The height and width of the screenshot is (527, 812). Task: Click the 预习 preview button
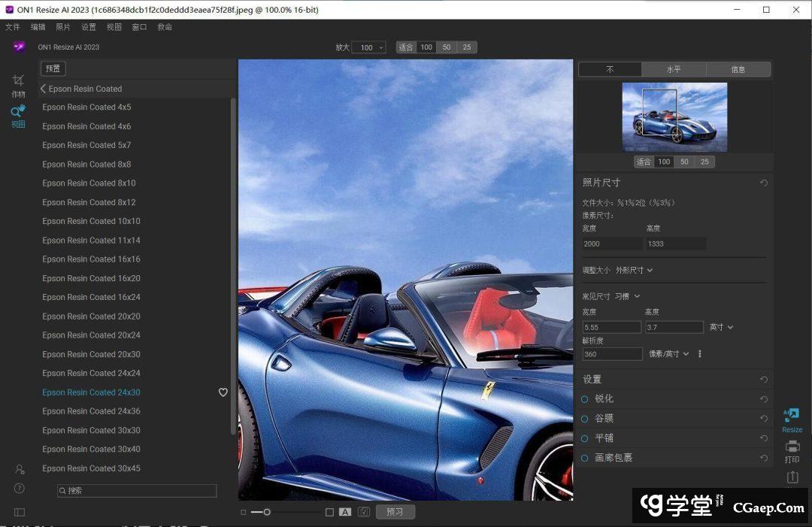coord(395,512)
